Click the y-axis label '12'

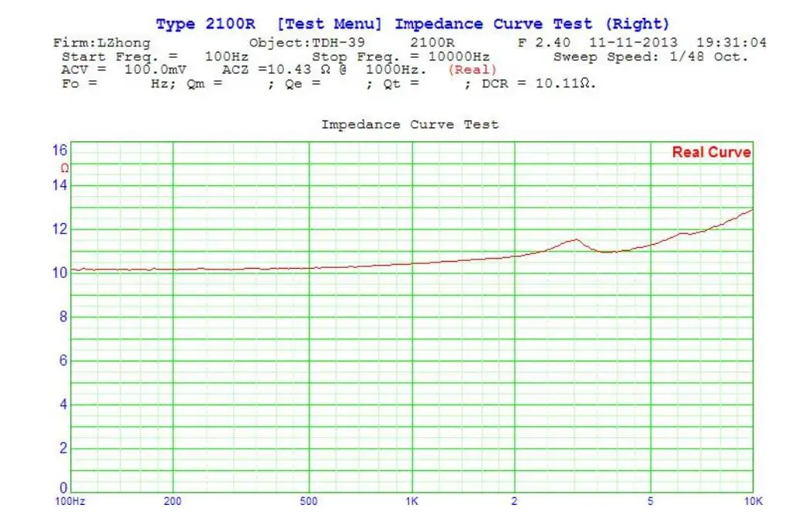tap(60, 229)
